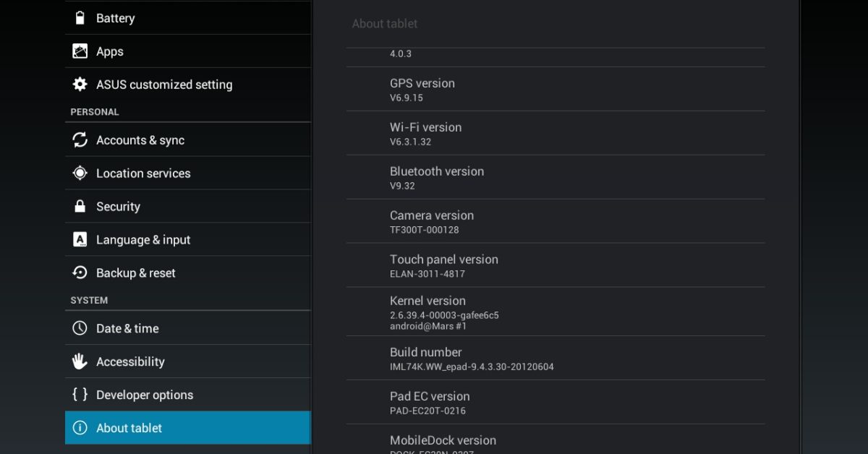The height and width of the screenshot is (454, 868).
Task: Open the Developer options settings entry
Action: [188, 395]
